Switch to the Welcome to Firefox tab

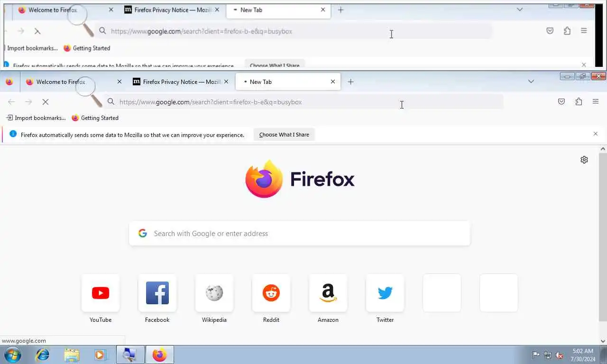pos(72,82)
